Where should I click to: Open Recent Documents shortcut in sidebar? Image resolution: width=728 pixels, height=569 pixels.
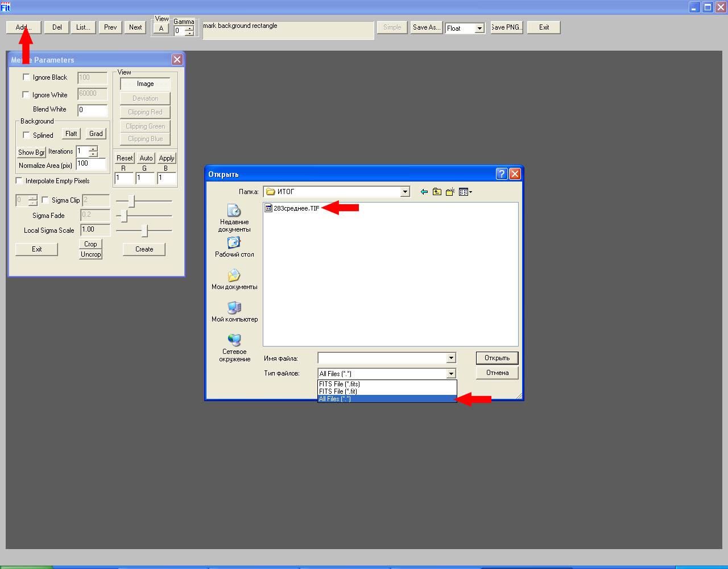[x=234, y=218]
